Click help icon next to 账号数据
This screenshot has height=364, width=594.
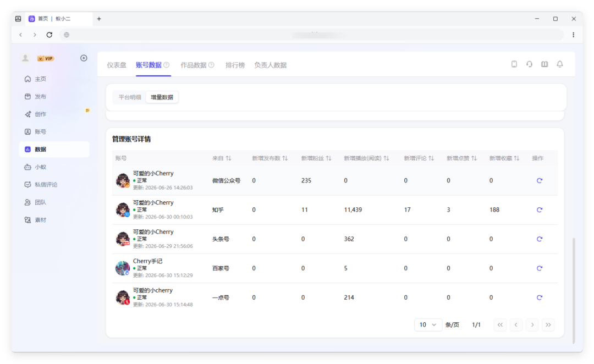[166, 65]
